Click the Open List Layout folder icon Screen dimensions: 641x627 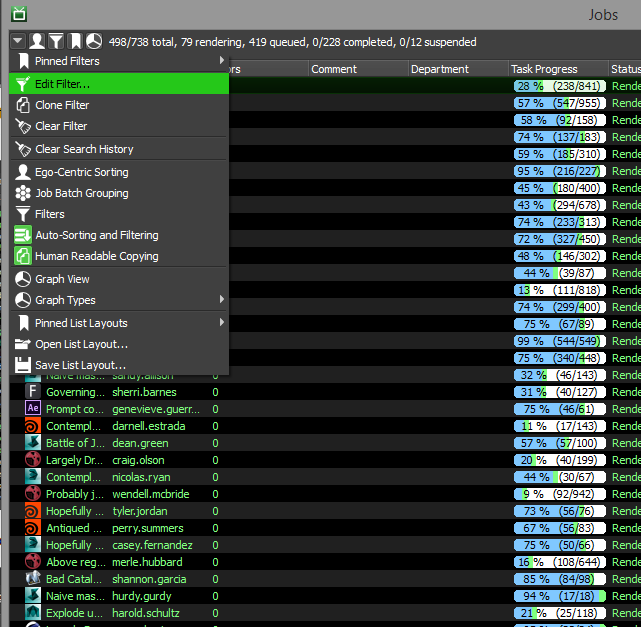[23, 344]
